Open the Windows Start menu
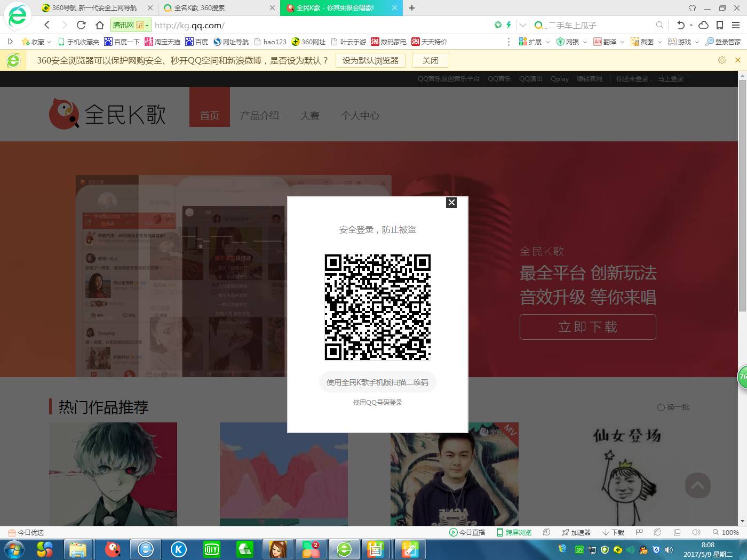This screenshot has height=560, width=747. point(14,549)
